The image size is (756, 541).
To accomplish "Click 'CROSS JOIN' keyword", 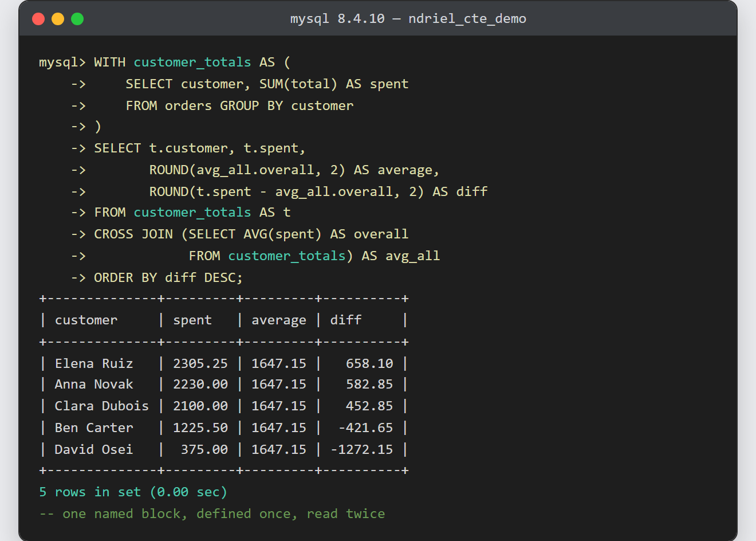I will click(133, 234).
